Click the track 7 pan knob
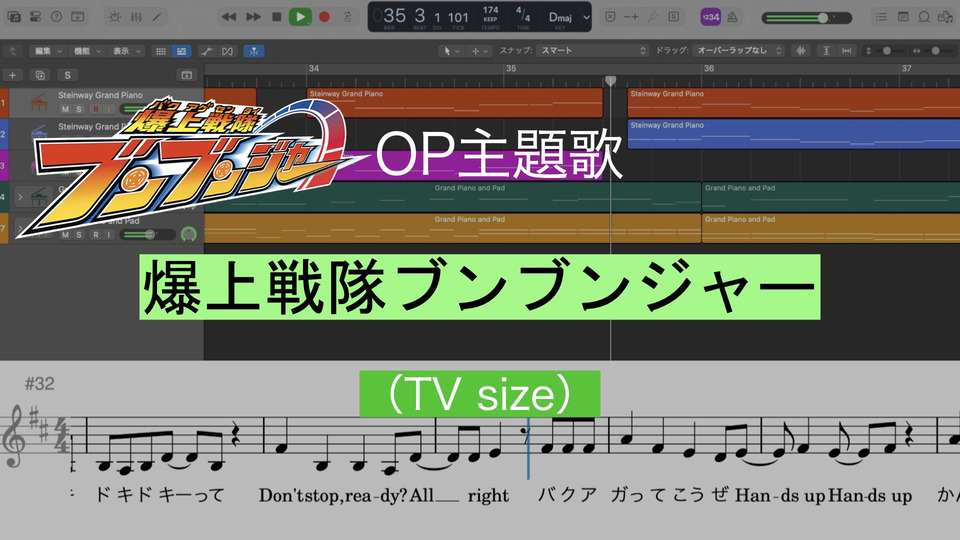Screen dimensions: 960x540 189,234
